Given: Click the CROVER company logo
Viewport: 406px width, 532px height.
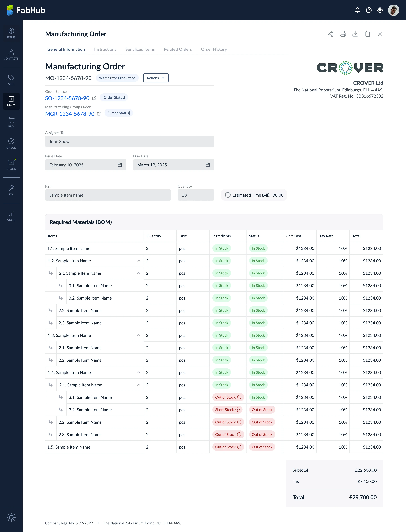Looking at the screenshot, I should point(350,68).
